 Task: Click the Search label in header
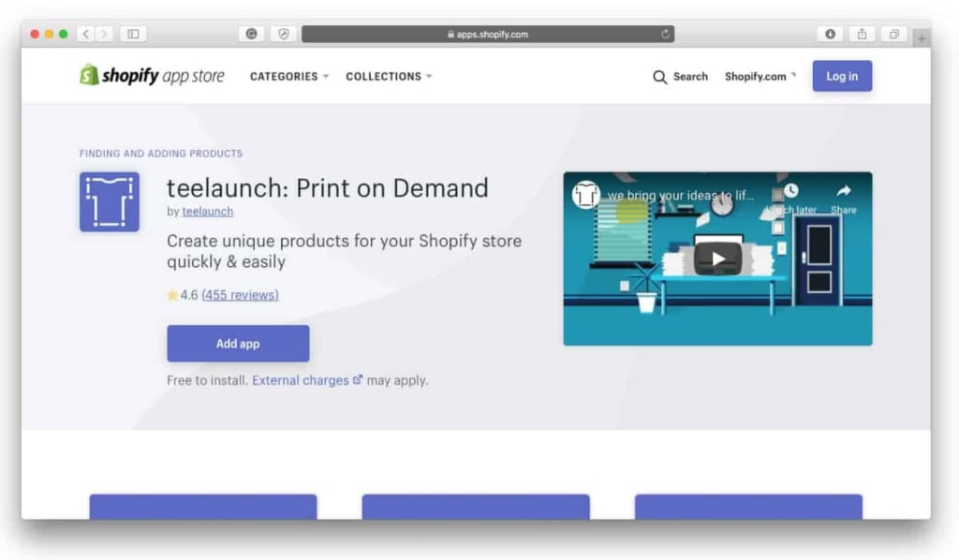pos(690,77)
